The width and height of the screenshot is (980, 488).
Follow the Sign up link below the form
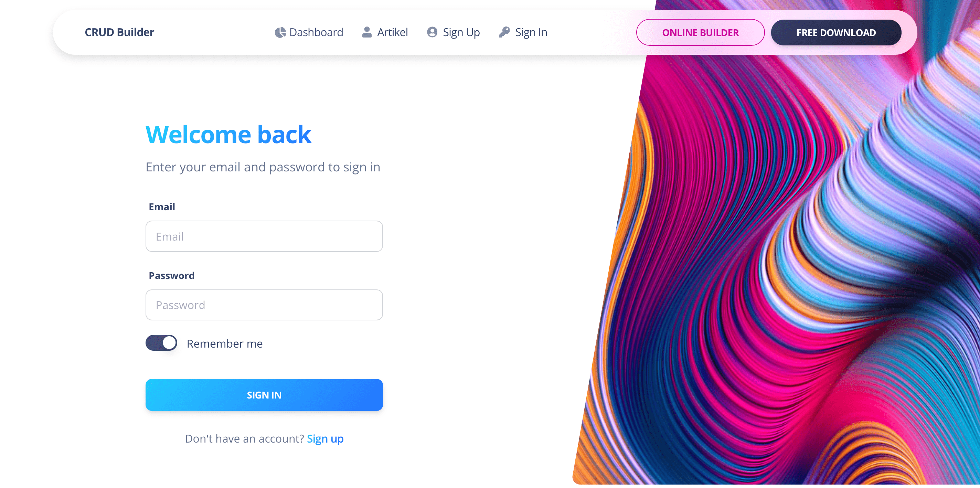(x=325, y=438)
